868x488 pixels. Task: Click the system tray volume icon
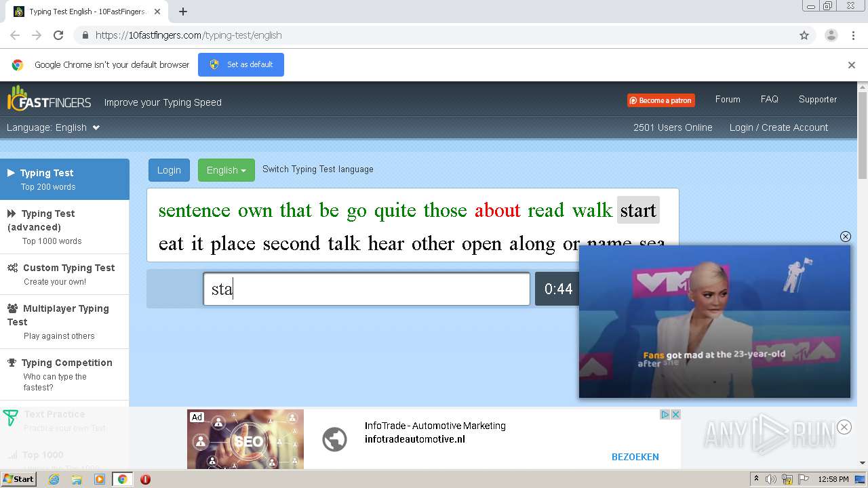pyautogui.click(x=771, y=479)
